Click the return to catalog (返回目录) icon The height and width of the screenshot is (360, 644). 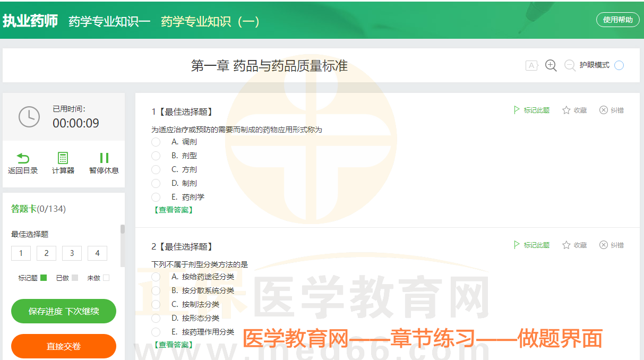click(22, 157)
